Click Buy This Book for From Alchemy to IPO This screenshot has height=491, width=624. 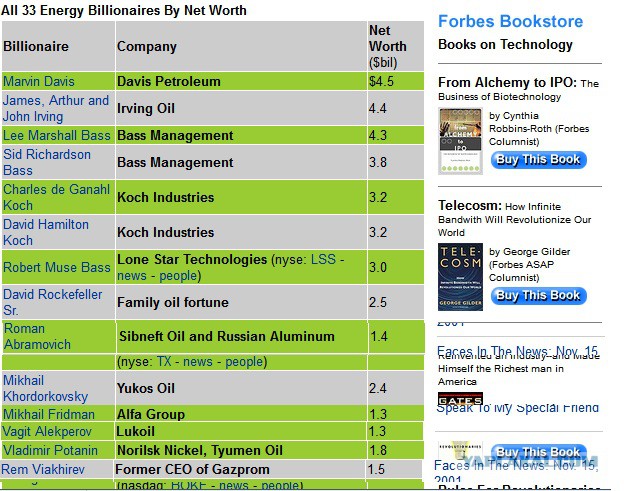pos(539,160)
